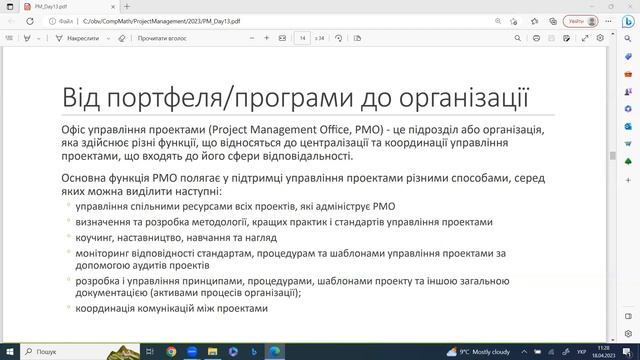Screen dimensions: 640x360
Task: Open the taskbar clock and date
Action: click(x=603, y=351)
